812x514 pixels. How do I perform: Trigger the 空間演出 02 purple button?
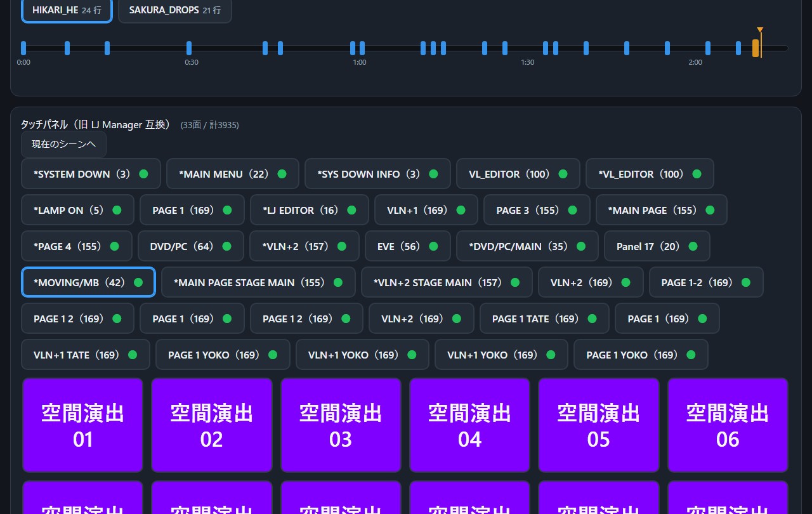coord(212,425)
